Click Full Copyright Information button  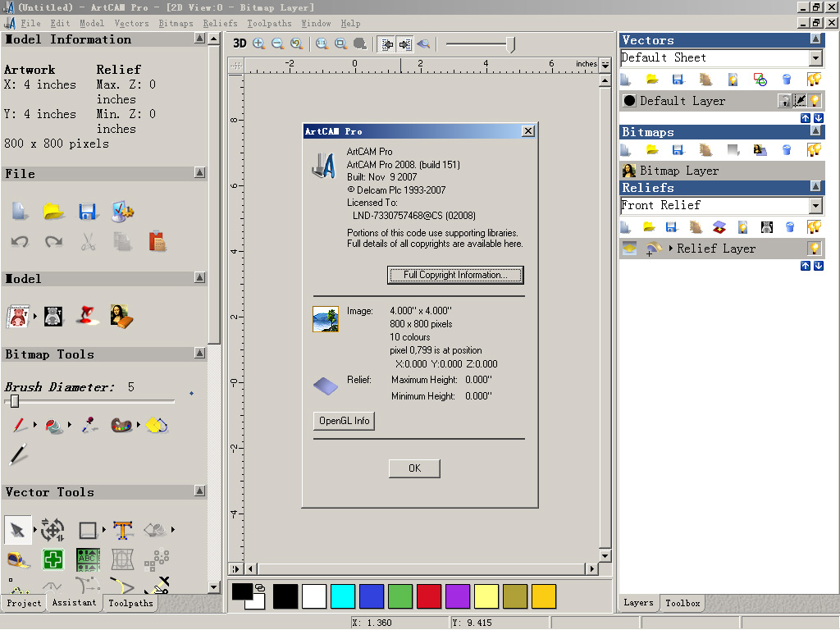(x=455, y=275)
